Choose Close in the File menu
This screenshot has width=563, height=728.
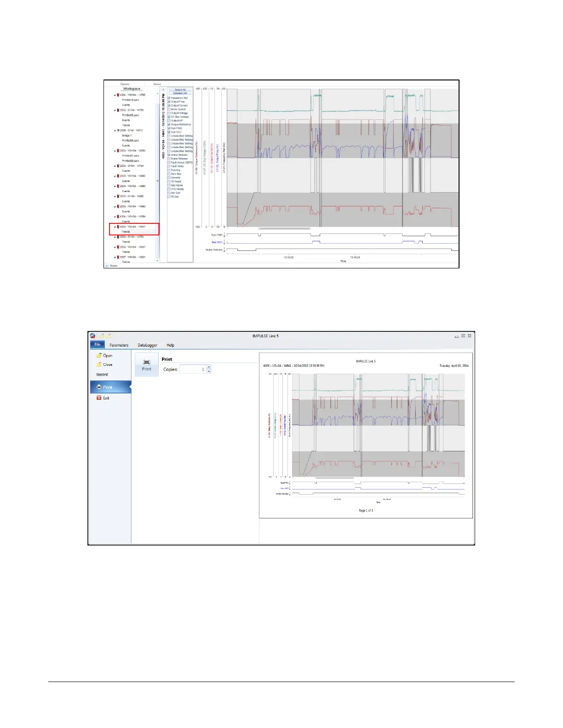(104, 364)
